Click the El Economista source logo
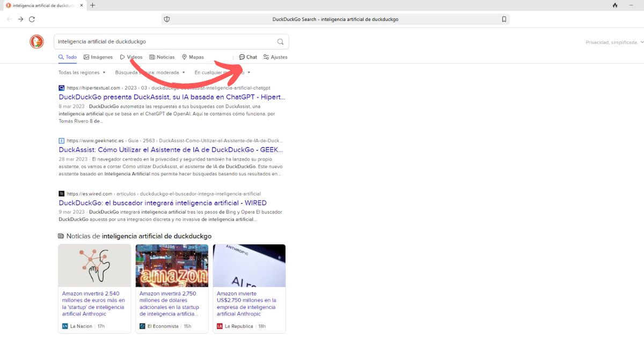 pyautogui.click(x=142, y=326)
